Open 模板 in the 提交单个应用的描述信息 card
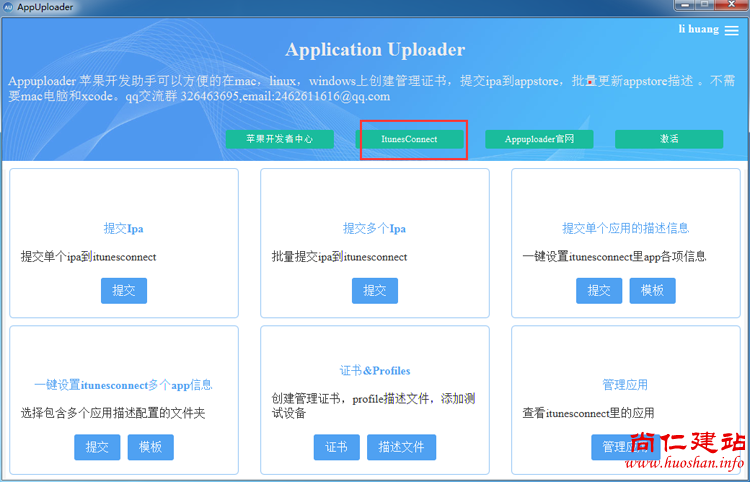The height and width of the screenshot is (482, 750). pyautogui.click(x=652, y=290)
